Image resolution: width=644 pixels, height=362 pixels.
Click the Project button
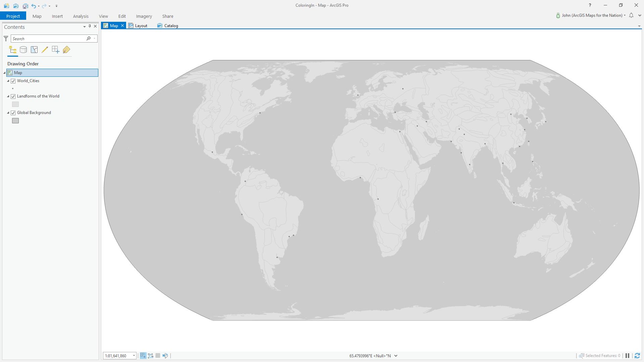coord(13,16)
